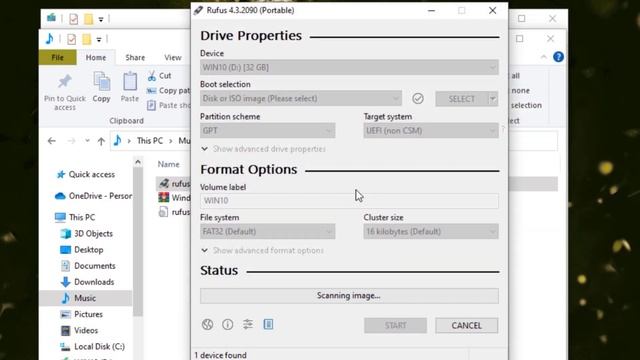Switch to the Home ribbon tab
Image resolution: width=640 pixels, height=360 pixels.
click(x=96, y=58)
